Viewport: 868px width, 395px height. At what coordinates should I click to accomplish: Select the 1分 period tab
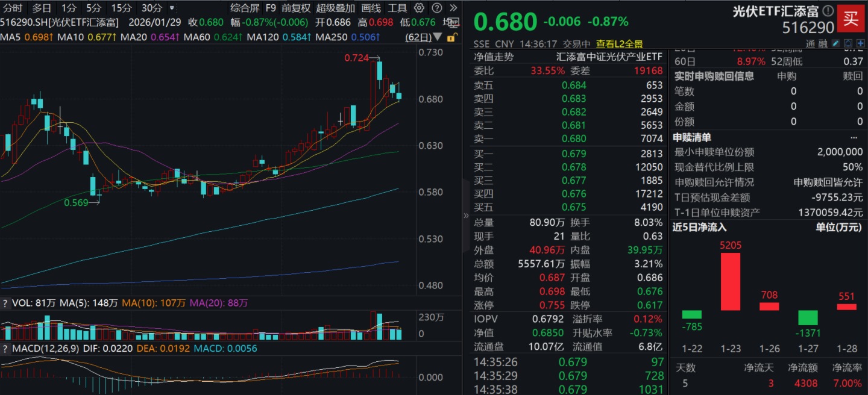[69, 8]
